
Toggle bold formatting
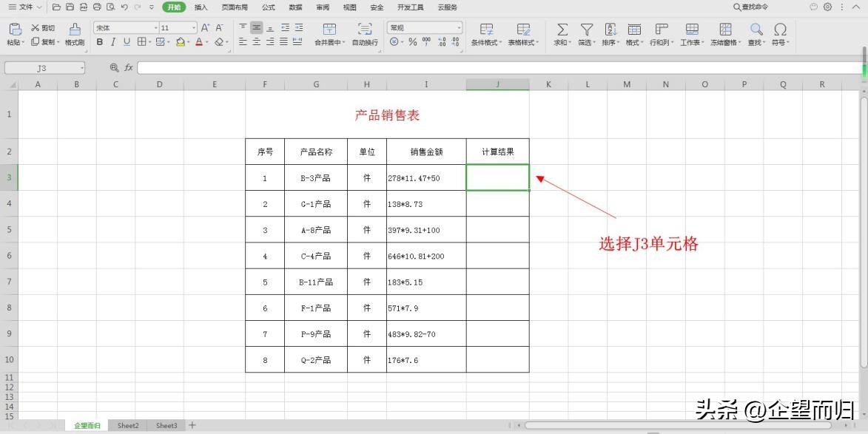[100, 42]
